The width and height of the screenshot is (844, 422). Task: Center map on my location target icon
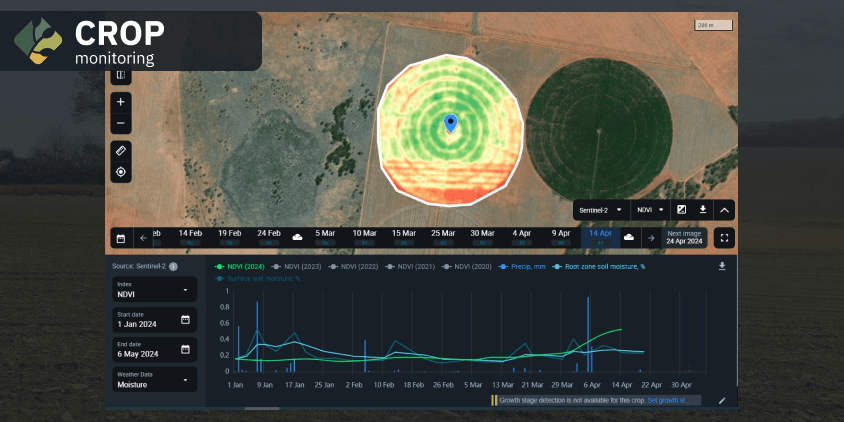click(x=121, y=172)
